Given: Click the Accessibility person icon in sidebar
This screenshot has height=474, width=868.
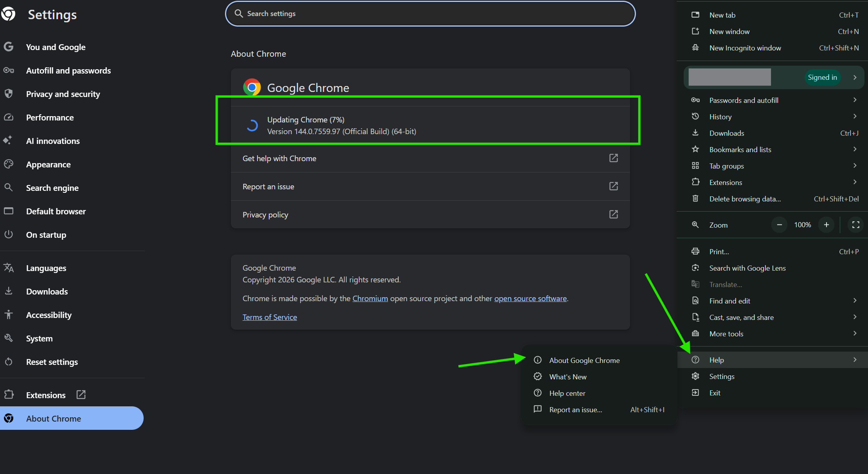Looking at the screenshot, I should [x=9, y=314].
